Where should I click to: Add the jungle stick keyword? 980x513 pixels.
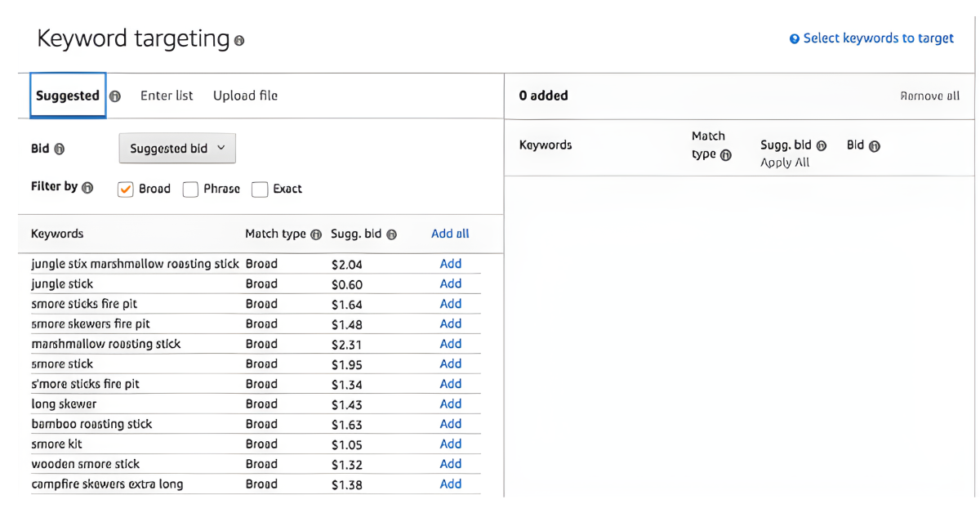click(x=451, y=284)
